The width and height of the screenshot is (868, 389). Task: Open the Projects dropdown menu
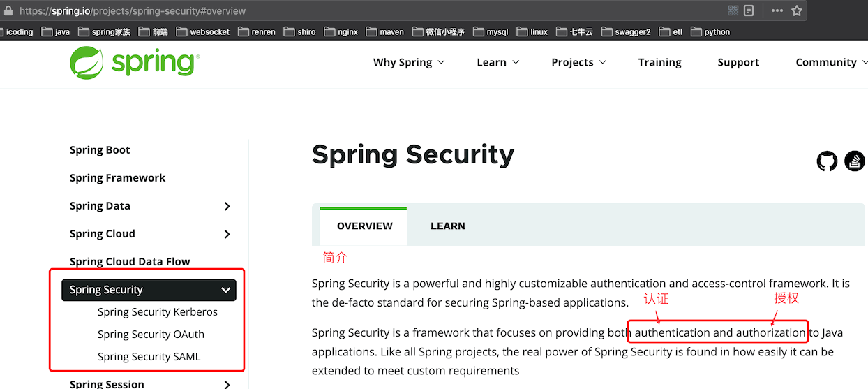tap(578, 62)
